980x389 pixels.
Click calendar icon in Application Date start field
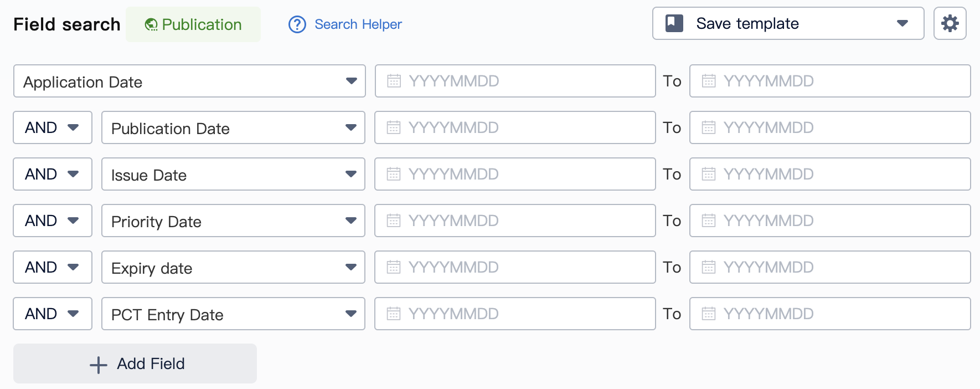394,81
